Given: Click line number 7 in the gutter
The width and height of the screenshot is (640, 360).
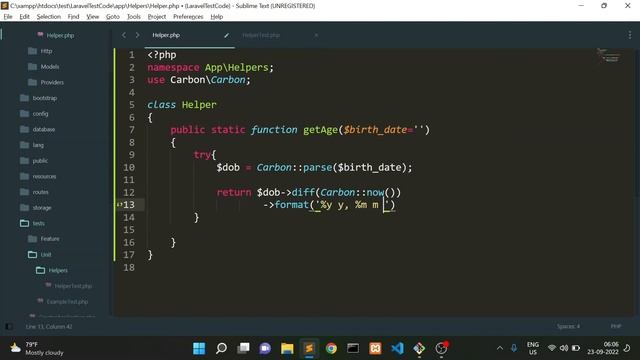Looking at the screenshot, I should tap(131, 130).
